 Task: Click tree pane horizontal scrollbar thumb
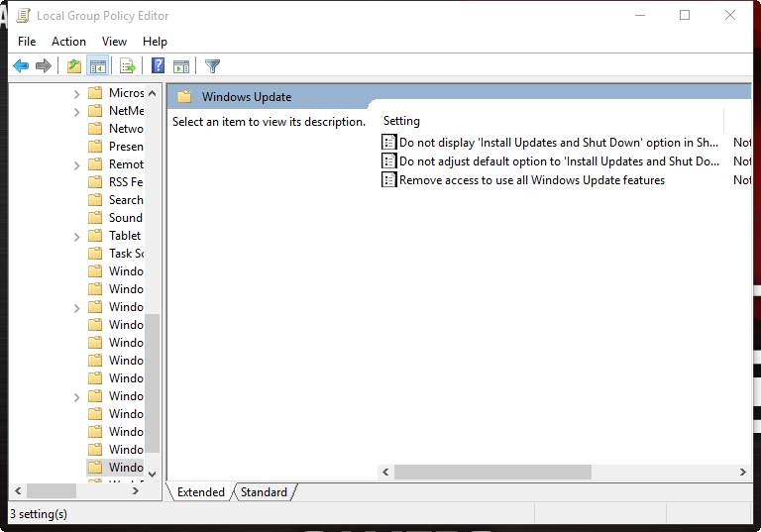click(x=52, y=490)
